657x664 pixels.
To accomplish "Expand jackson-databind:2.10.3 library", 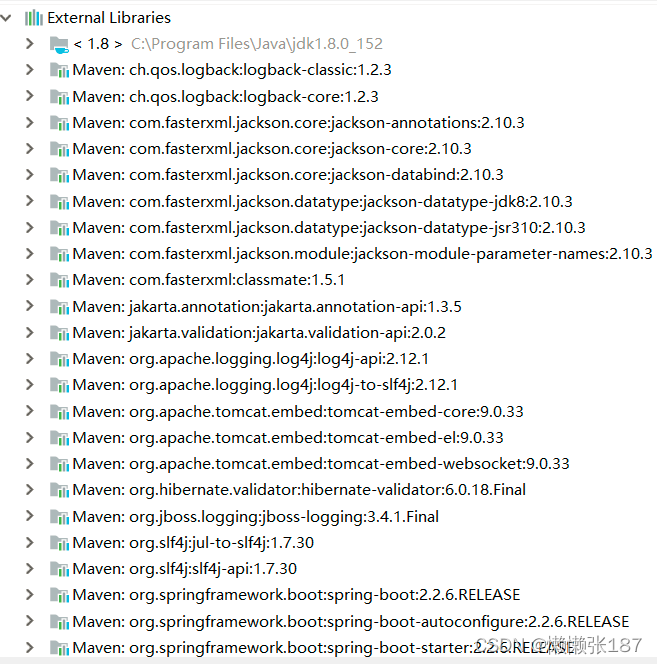I will click(30, 174).
